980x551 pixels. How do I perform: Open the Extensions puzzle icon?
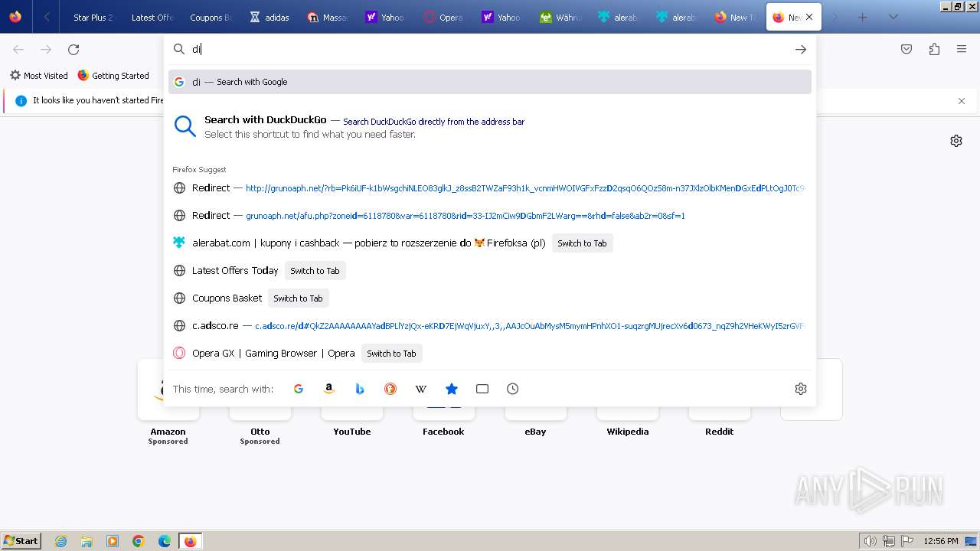click(934, 49)
